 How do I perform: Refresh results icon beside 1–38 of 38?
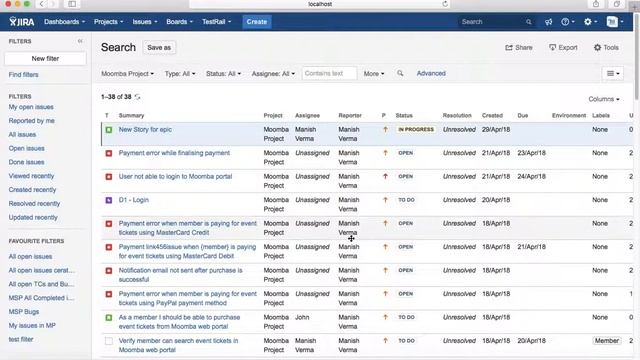click(138, 97)
